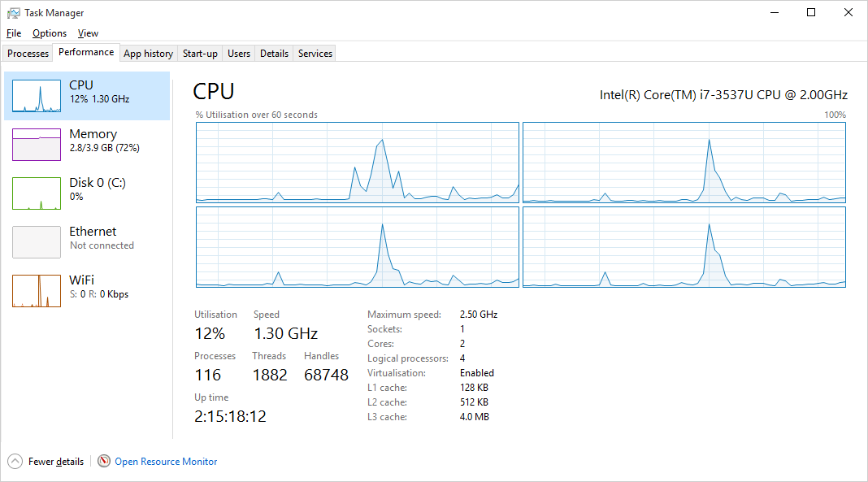
Task: Select the Ethernet graph icon
Action: (37, 242)
